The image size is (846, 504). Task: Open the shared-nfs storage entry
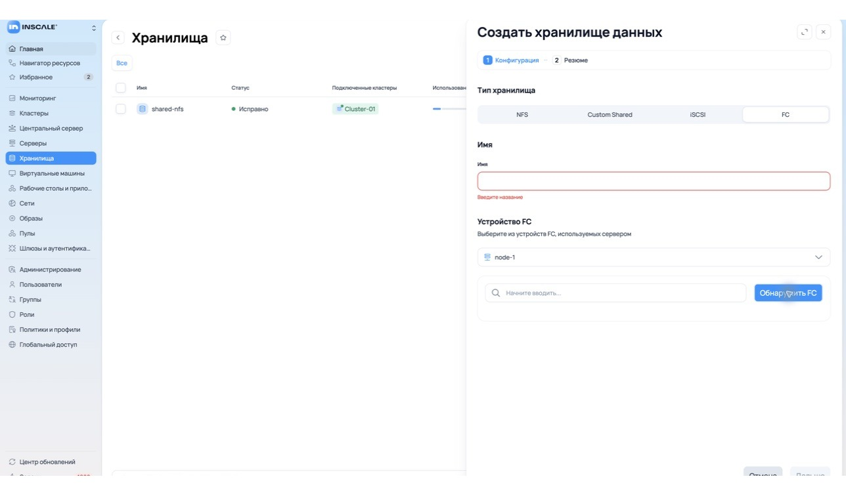coord(167,109)
